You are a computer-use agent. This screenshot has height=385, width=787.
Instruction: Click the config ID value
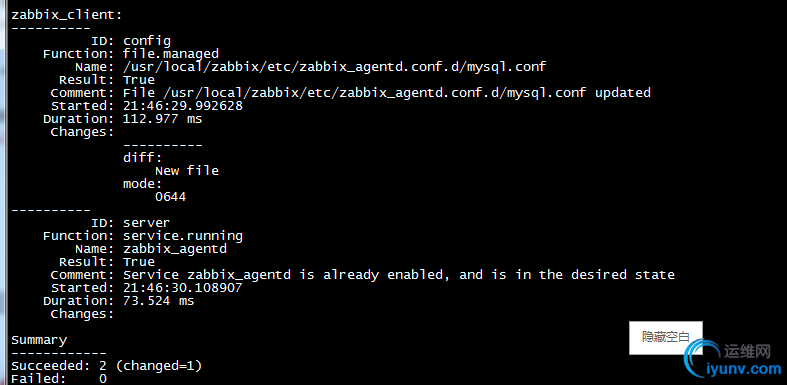coord(147,41)
